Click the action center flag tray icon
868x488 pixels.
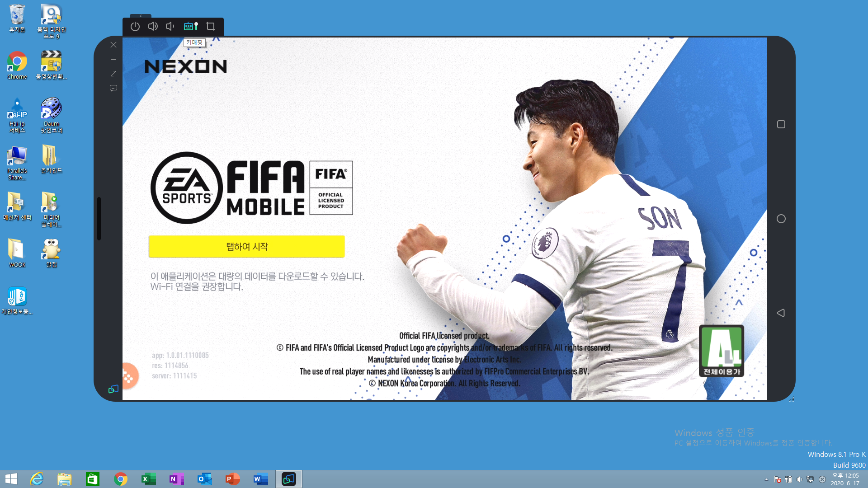[x=778, y=479]
